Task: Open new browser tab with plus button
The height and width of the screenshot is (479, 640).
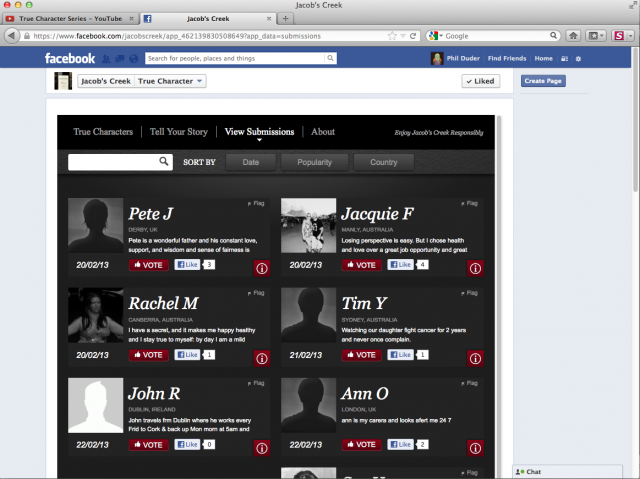Action: point(285,18)
